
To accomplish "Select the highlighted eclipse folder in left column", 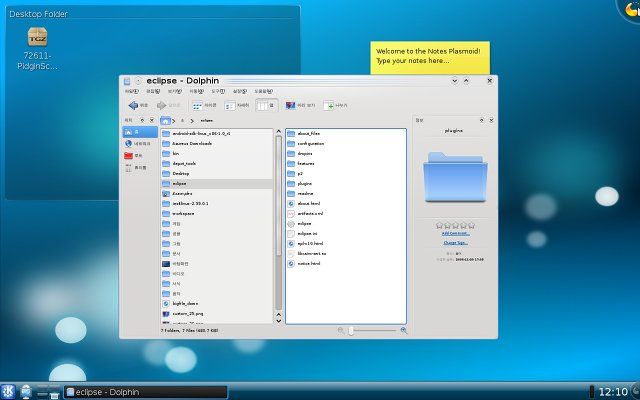I will tap(217, 184).
